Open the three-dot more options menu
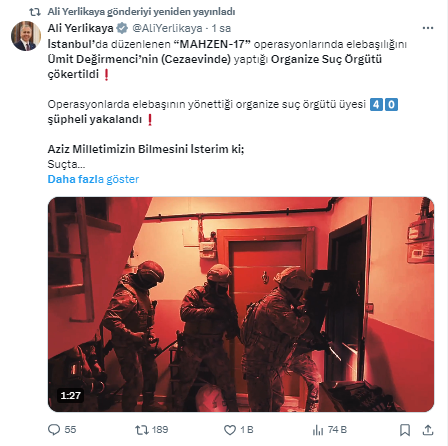The image size is (448, 446). (x=428, y=28)
